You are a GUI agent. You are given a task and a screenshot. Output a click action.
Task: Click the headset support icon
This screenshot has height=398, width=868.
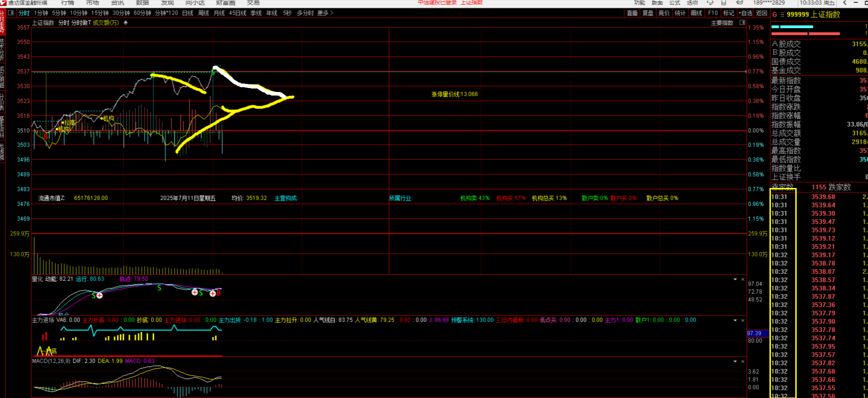coord(710,3)
